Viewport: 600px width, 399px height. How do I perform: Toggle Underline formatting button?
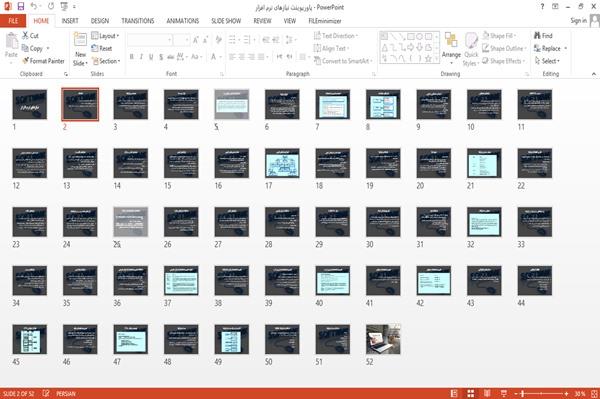(151, 57)
